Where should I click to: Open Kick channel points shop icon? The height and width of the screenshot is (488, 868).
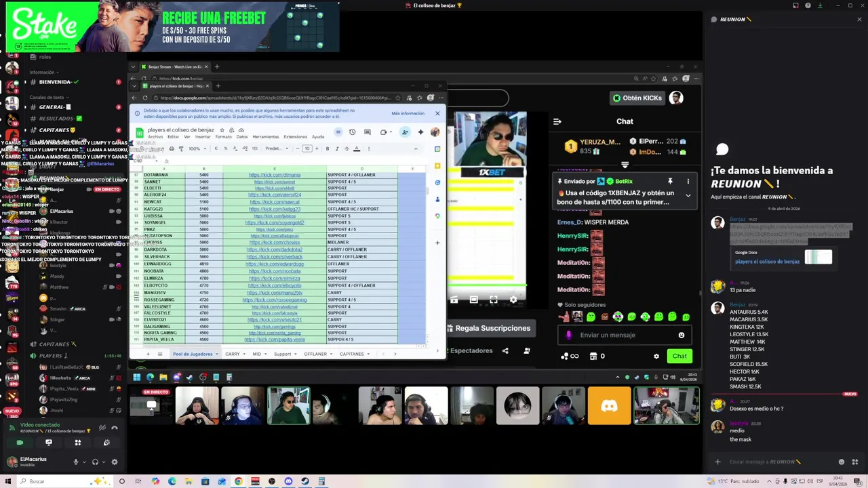[x=593, y=357]
